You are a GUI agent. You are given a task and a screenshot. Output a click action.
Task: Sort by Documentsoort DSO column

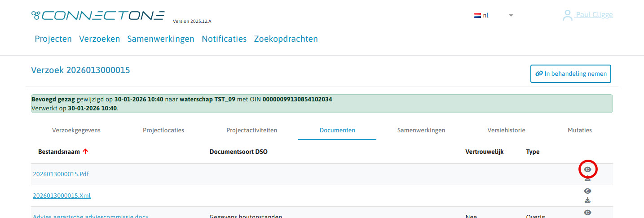(x=238, y=152)
